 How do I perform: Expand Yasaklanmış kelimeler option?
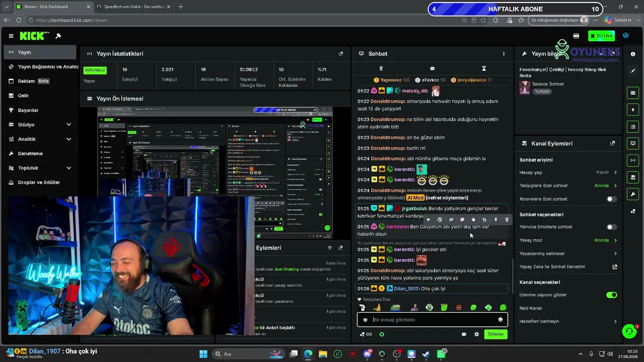(x=568, y=254)
